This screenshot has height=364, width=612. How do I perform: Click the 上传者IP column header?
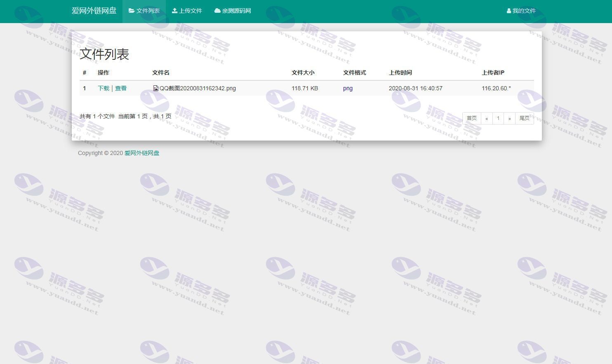(x=493, y=73)
